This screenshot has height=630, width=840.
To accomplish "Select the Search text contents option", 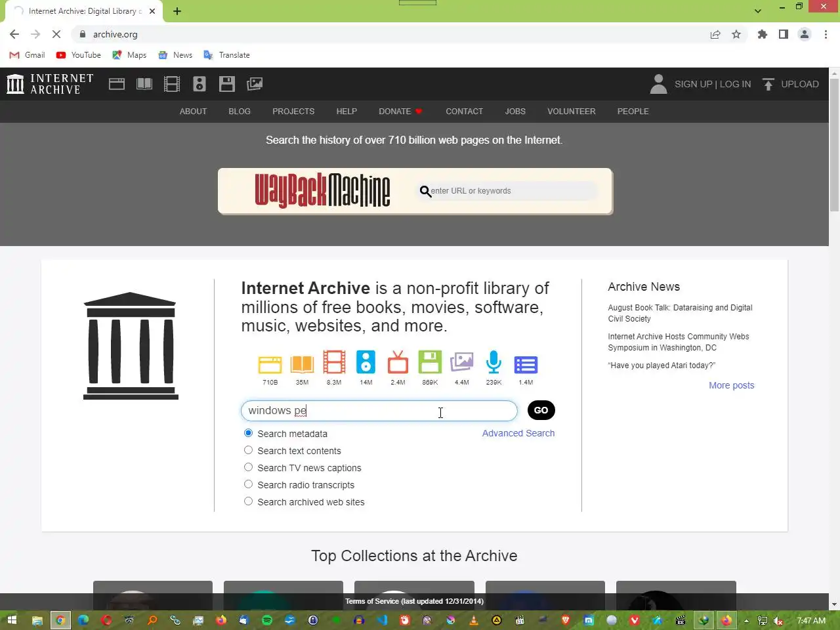I will click(x=248, y=450).
